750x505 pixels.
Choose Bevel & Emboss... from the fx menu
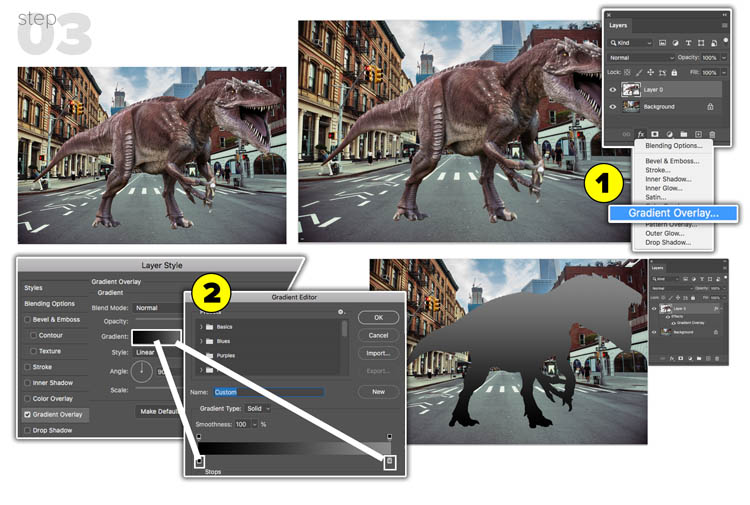click(672, 161)
